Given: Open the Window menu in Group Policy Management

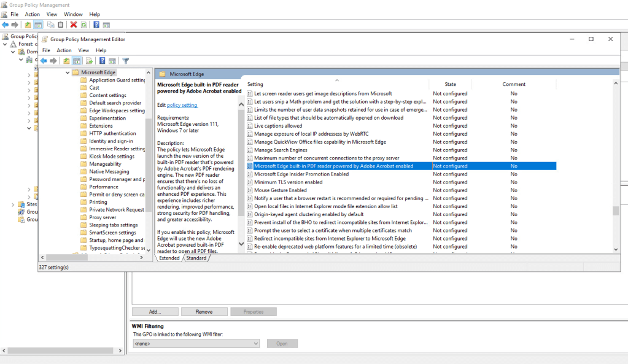Looking at the screenshot, I should pos(74,14).
